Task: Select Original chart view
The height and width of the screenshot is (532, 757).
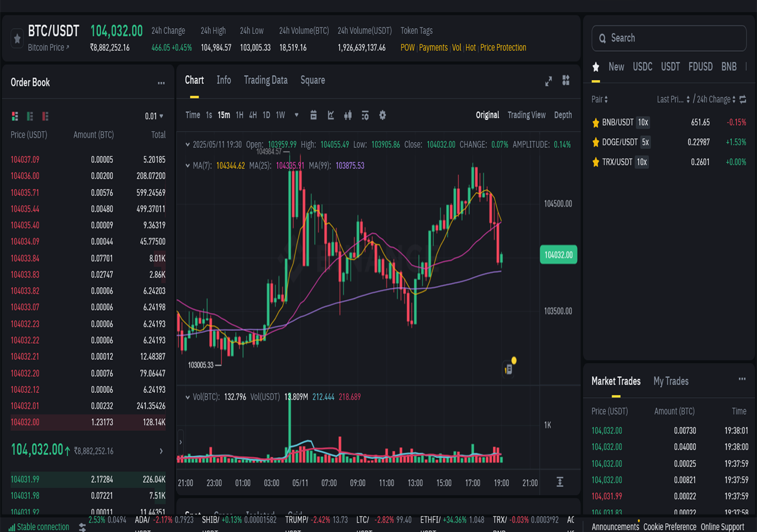Action: click(x=487, y=115)
